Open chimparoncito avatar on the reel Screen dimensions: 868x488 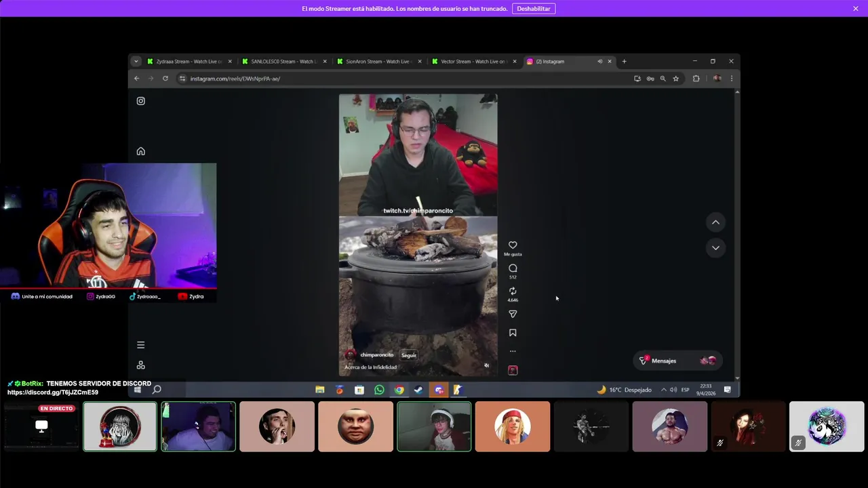(350, 355)
